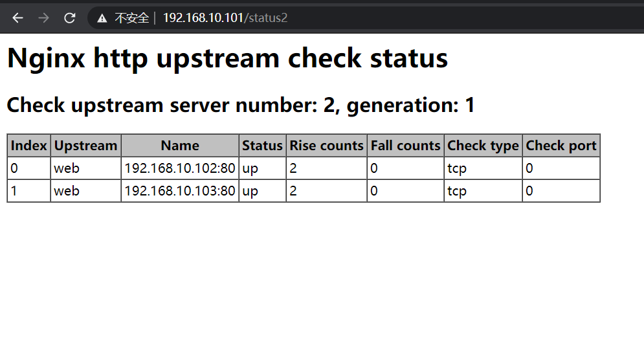Click the Upstream column header
The image size is (644, 356).
(85, 146)
